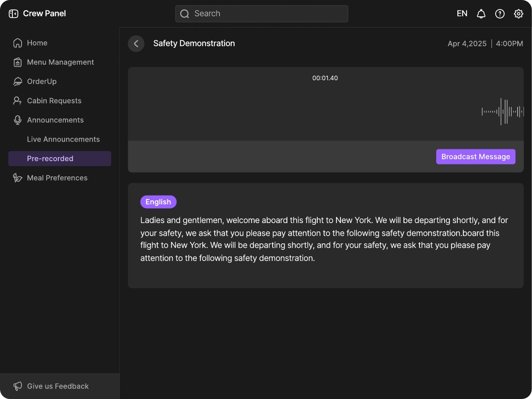Go to OrderUp in the sidebar
This screenshot has height=399, width=532.
pos(60,81)
